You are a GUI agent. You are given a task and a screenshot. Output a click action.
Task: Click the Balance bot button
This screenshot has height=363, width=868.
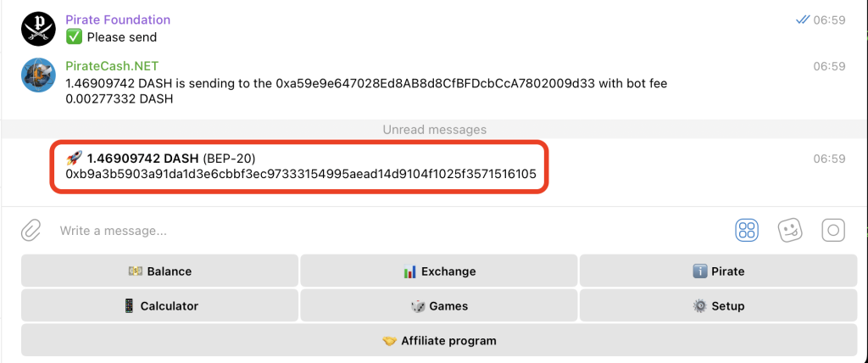160,271
